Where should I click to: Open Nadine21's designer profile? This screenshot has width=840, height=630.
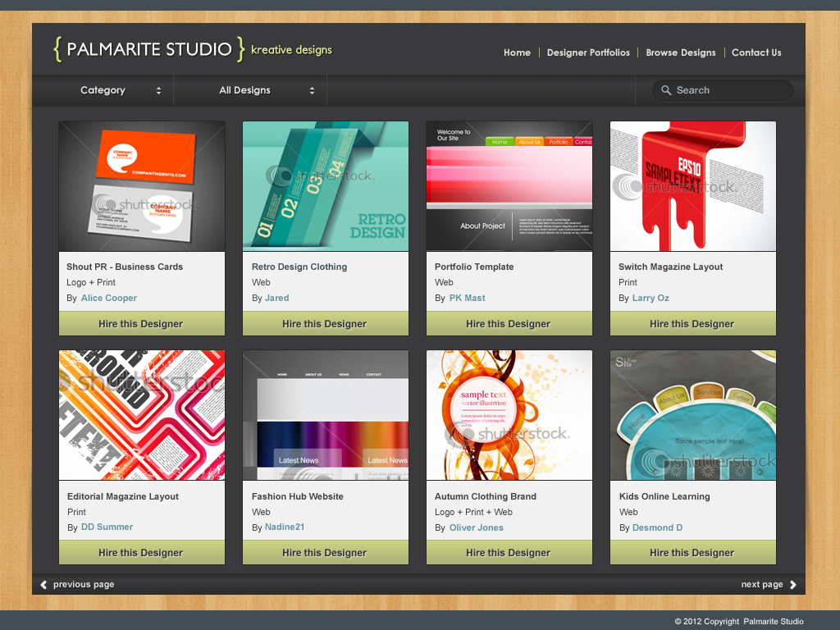[285, 527]
